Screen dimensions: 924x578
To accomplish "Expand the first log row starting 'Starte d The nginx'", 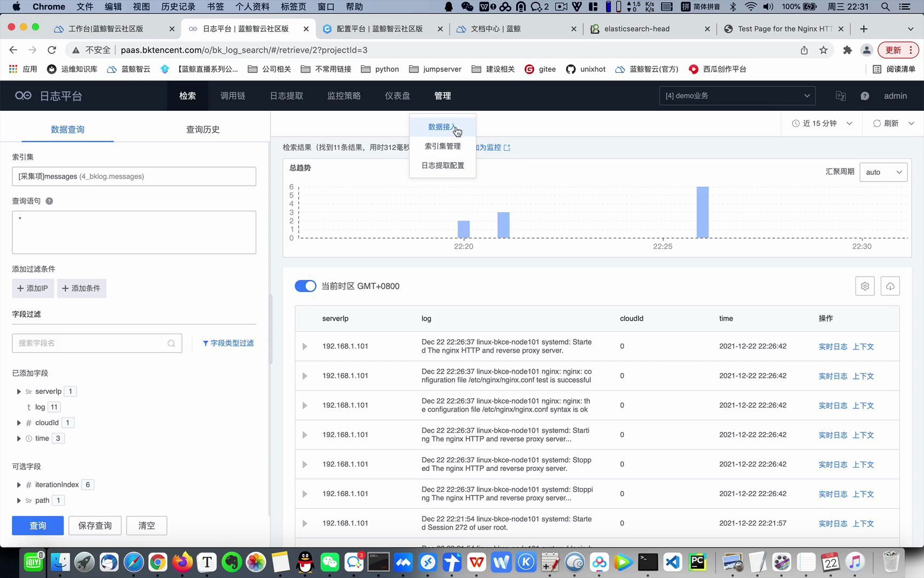I will pos(305,347).
